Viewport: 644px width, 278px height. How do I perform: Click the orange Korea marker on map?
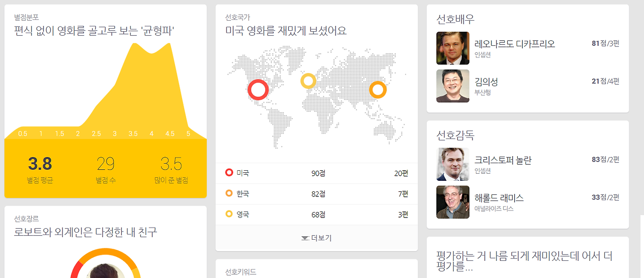[378, 90]
